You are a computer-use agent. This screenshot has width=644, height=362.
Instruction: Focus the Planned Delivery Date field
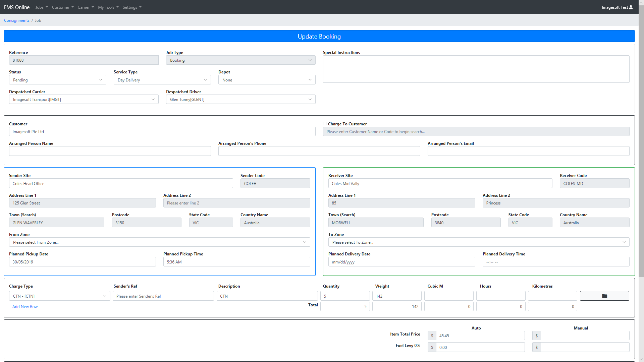401,262
